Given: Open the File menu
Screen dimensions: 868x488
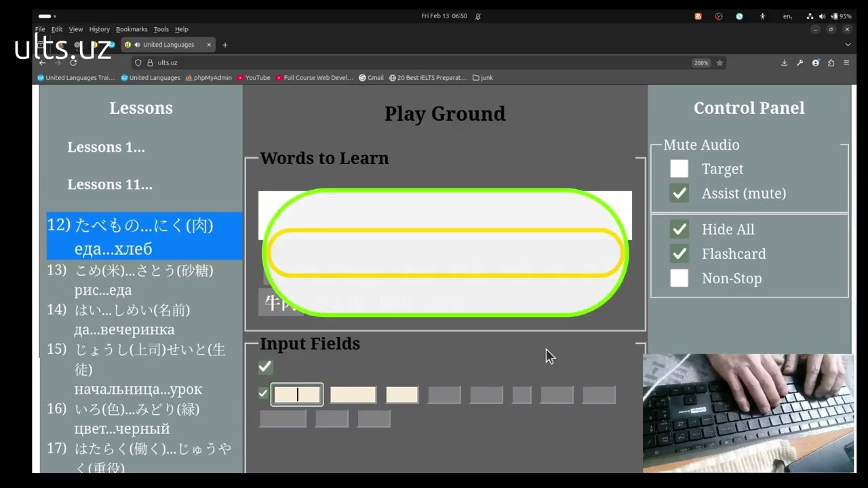Looking at the screenshot, I should coord(40,29).
